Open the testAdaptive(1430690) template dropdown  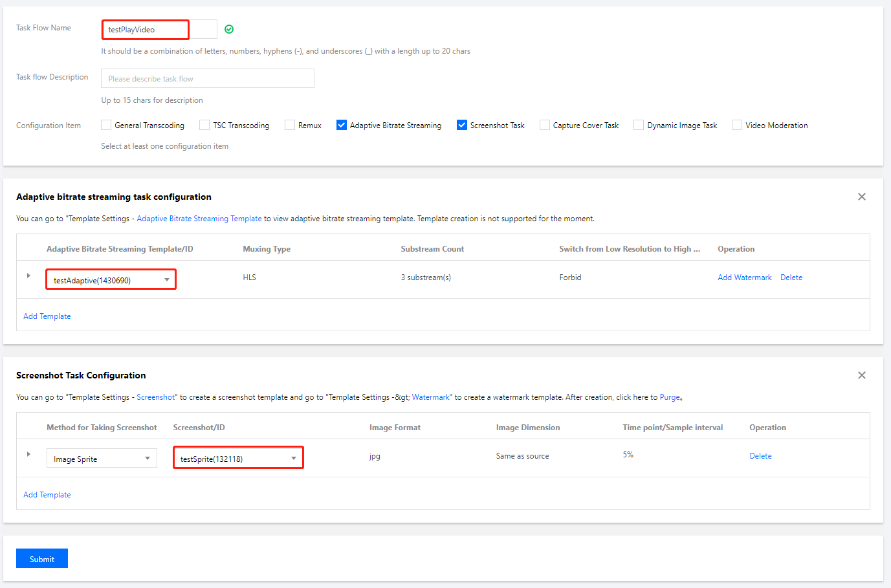pyautogui.click(x=111, y=280)
